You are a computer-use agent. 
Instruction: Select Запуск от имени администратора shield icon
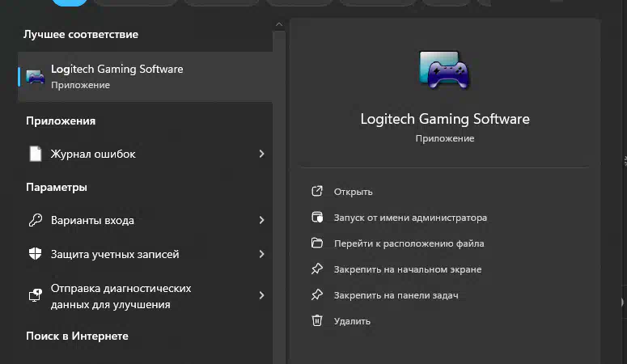click(317, 218)
